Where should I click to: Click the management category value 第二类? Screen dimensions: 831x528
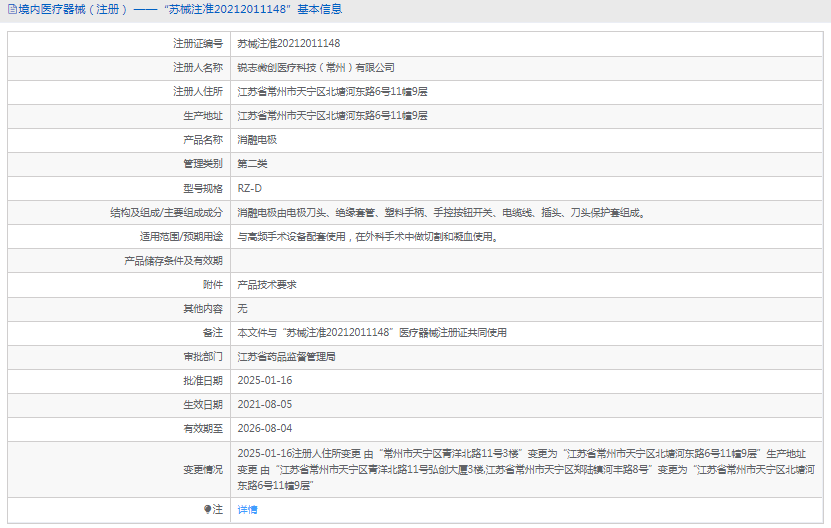pyautogui.click(x=252, y=164)
